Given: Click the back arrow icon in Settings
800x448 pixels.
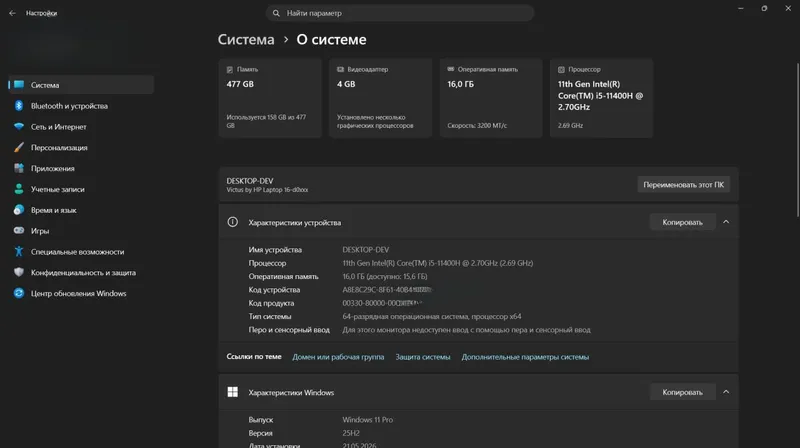Looking at the screenshot, I should 12,13.
